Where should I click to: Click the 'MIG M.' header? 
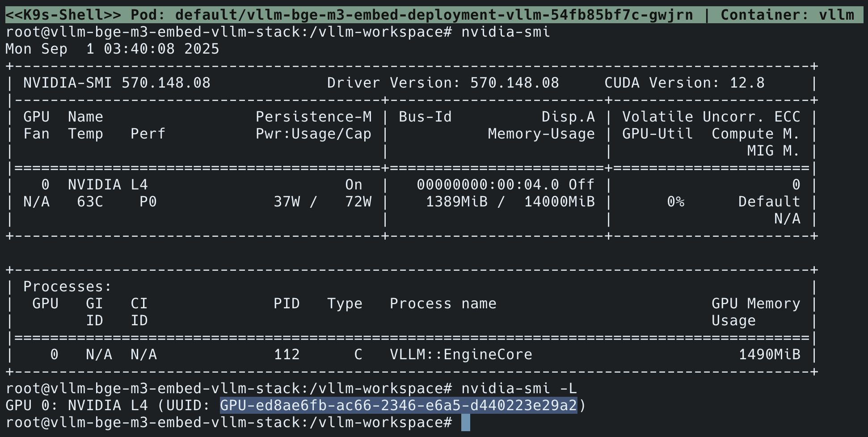[x=774, y=151]
